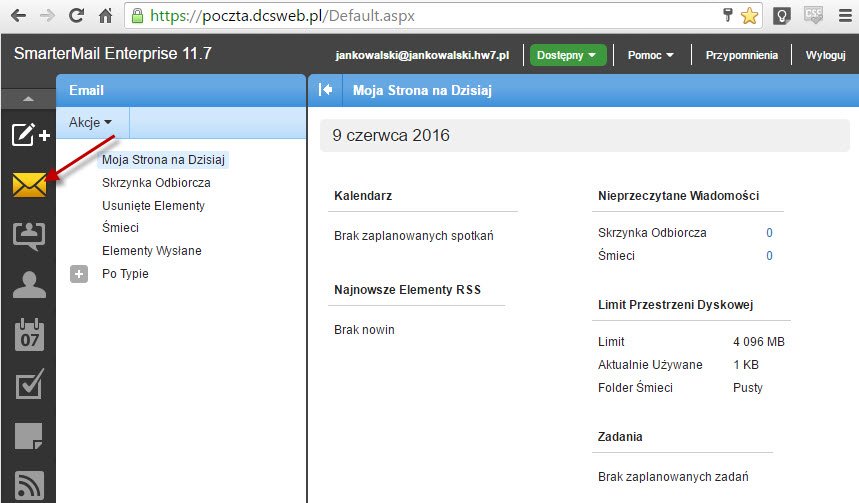Click the Kalendarz section heading

coord(363,196)
